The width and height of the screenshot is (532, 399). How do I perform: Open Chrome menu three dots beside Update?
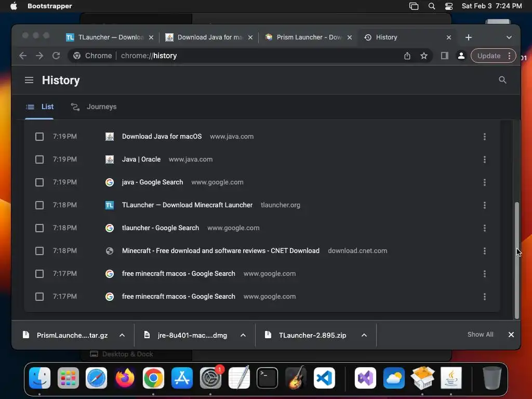tap(509, 56)
